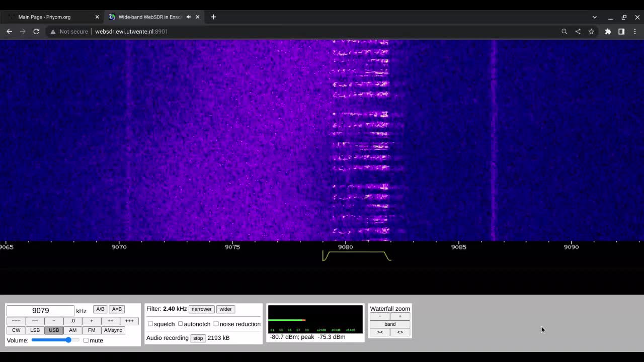Click the Volume slider handle

68,340
